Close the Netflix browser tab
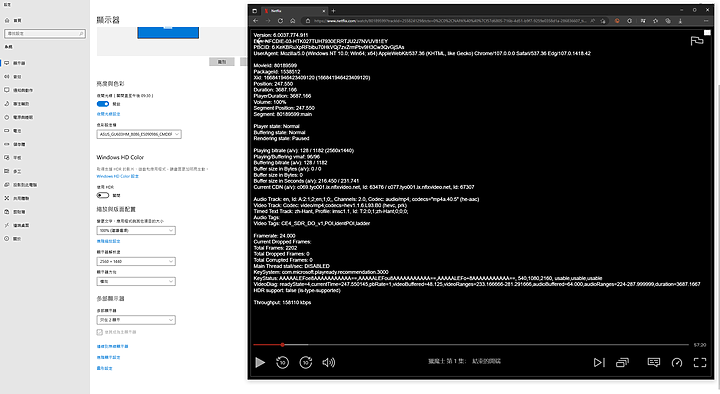This screenshot has width=720, height=394. pyautogui.click(x=324, y=11)
